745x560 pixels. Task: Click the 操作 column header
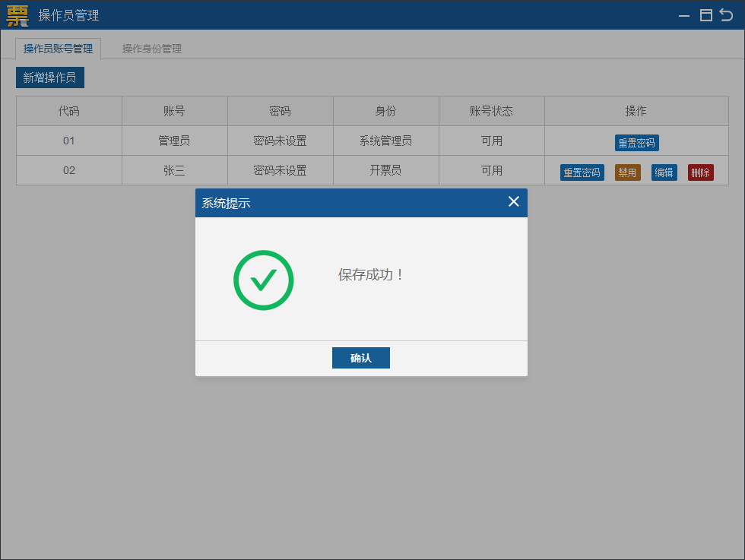(x=636, y=111)
